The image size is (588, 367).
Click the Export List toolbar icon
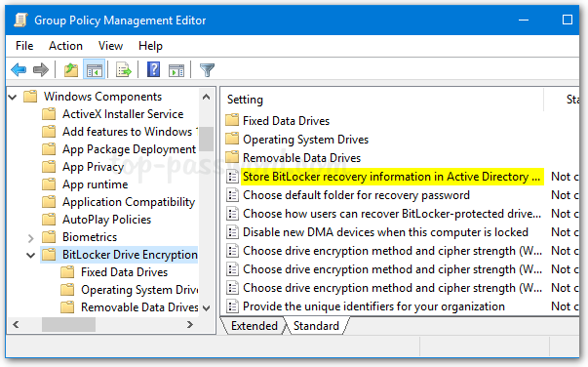click(124, 70)
